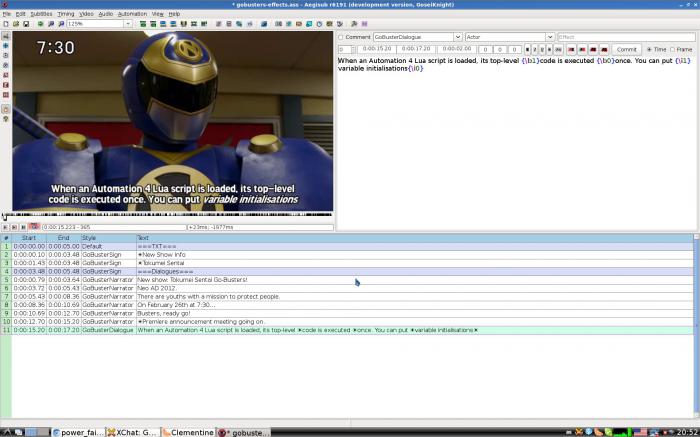Viewport: 700px width, 437px height.
Task: Expand the Actor dropdown
Action: click(x=550, y=37)
